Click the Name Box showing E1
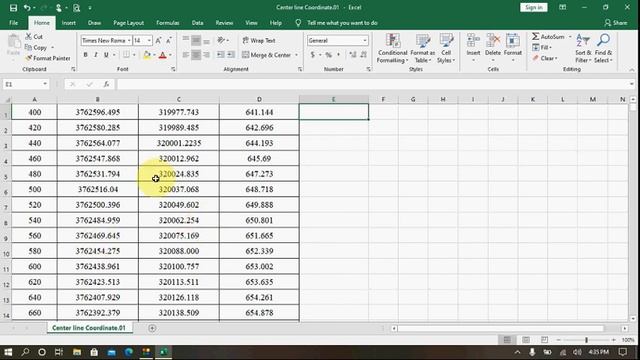 coord(25,84)
